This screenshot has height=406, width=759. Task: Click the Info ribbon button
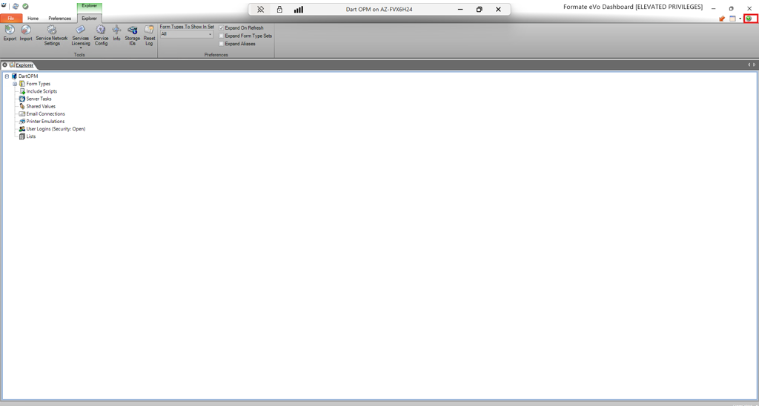click(x=116, y=33)
